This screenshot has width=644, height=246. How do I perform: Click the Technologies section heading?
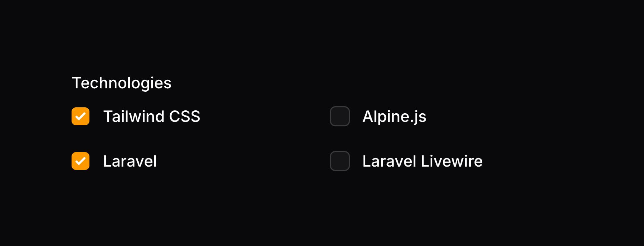[x=122, y=83]
